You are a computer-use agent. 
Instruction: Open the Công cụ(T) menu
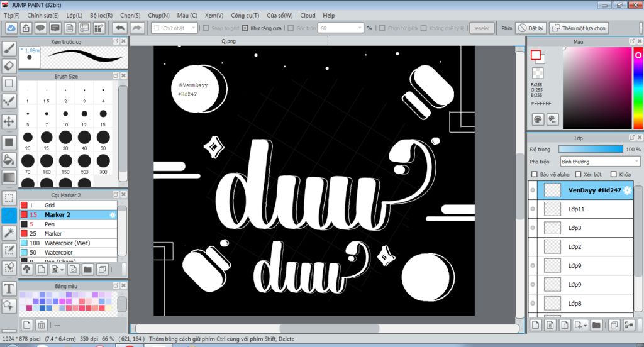click(x=245, y=15)
